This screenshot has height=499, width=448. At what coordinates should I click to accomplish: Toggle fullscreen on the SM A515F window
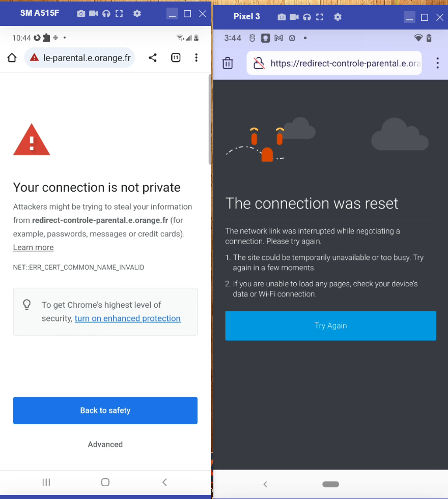[x=119, y=13]
